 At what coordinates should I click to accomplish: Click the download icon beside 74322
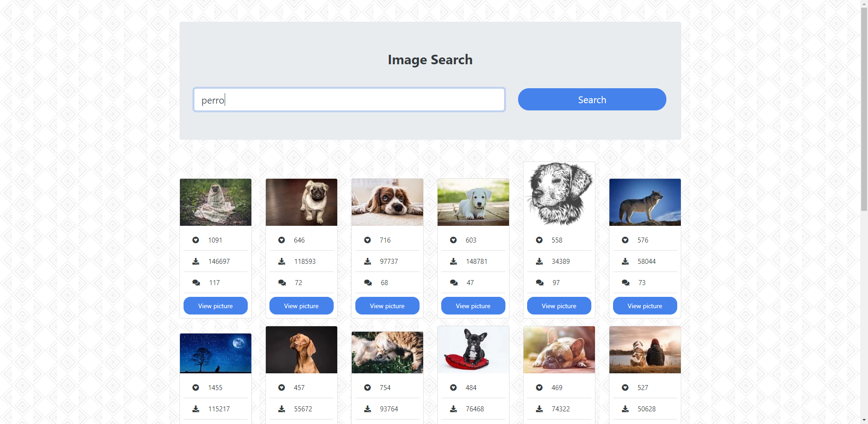pos(539,409)
